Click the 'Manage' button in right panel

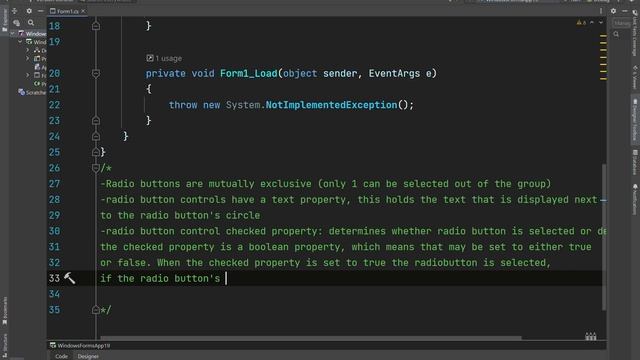[x=622, y=23]
